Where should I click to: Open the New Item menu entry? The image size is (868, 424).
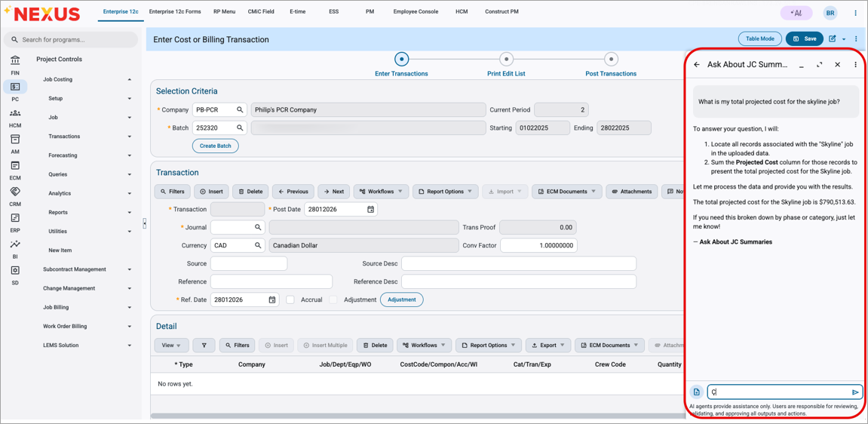(x=60, y=250)
